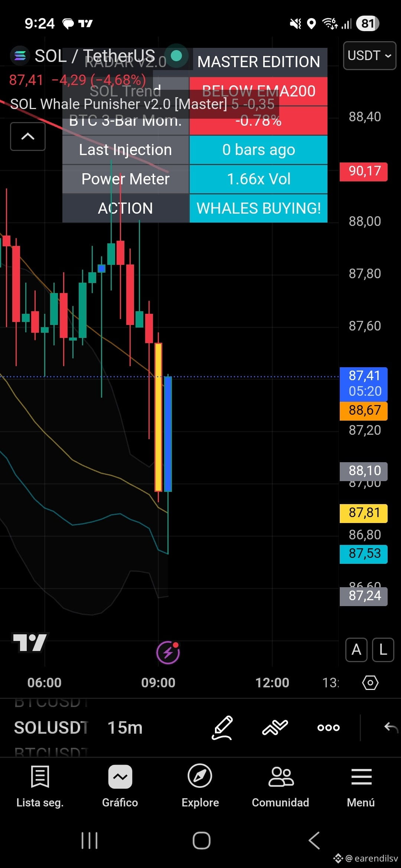The image size is (401, 868).
Task: Open chart settings hexagon icon
Action: coord(370,683)
